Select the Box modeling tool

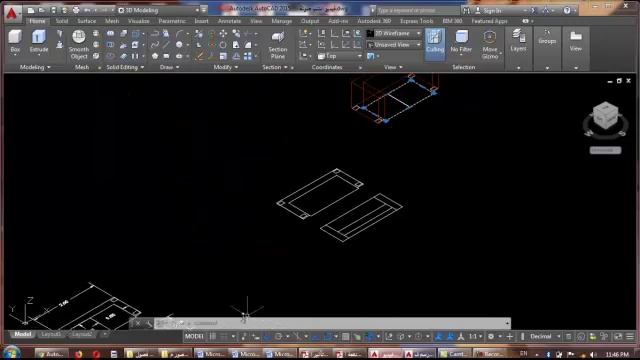[15, 41]
